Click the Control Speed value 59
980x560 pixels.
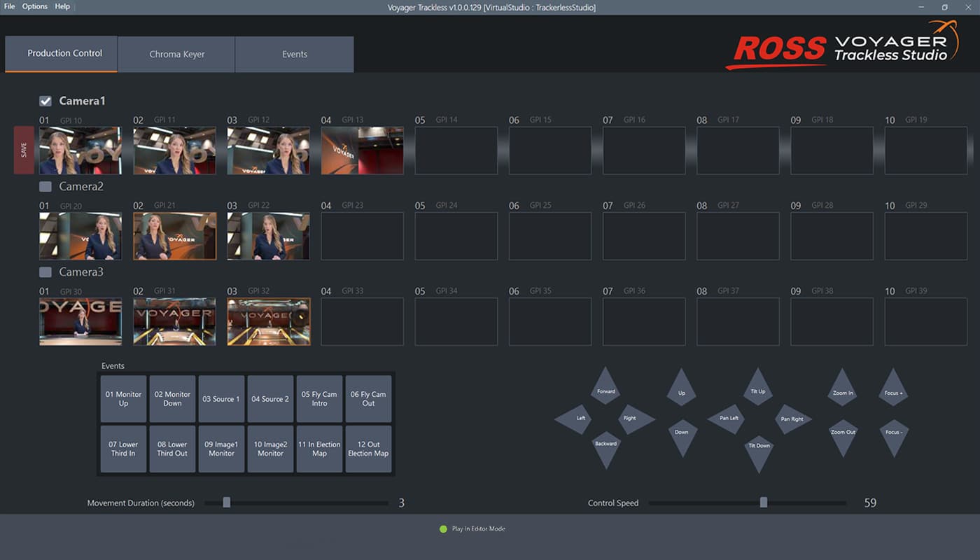point(870,503)
